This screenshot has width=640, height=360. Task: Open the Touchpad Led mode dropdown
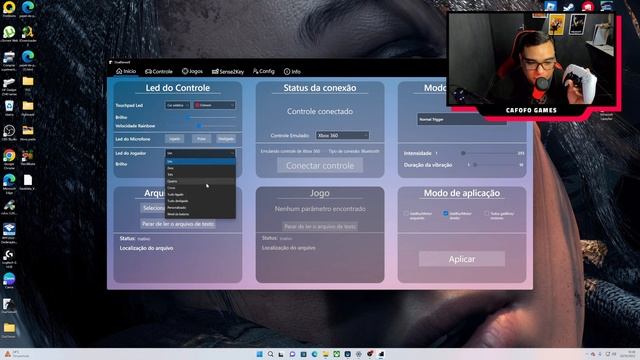point(178,105)
